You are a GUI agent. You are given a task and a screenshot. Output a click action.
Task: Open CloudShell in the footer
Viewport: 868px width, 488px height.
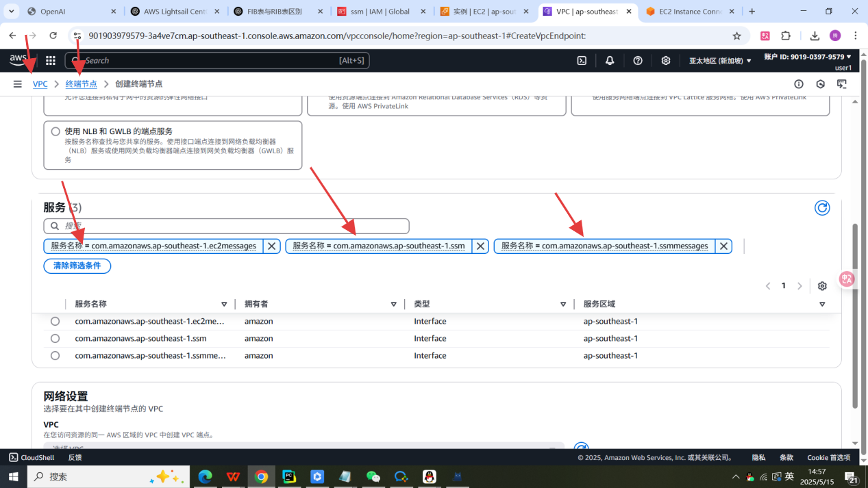point(32,457)
